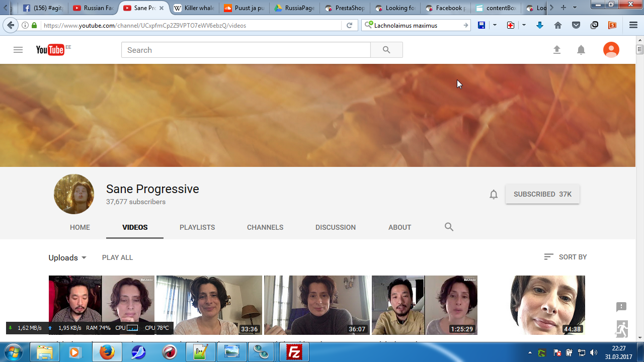Screen dimensions: 644x362
Task: Click the red cross toolbar icon
Action: pyautogui.click(x=511, y=25)
